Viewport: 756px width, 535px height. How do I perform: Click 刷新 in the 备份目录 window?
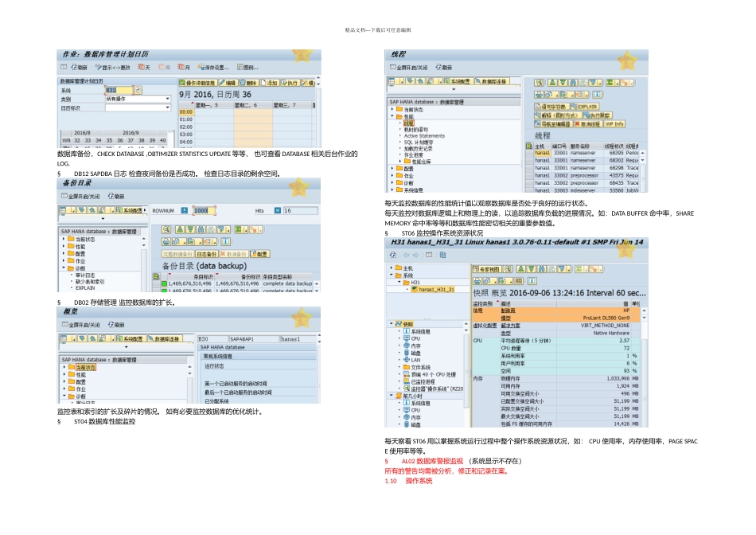point(116,197)
